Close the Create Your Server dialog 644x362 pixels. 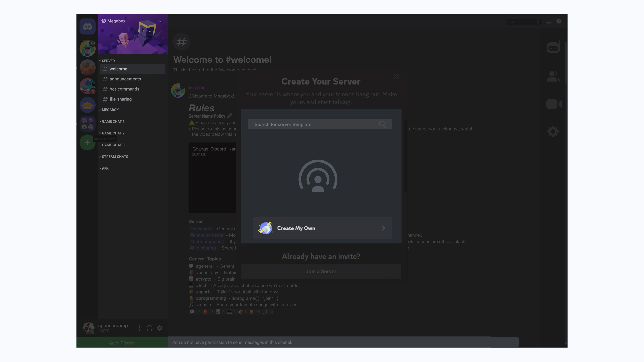click(396, 76)
